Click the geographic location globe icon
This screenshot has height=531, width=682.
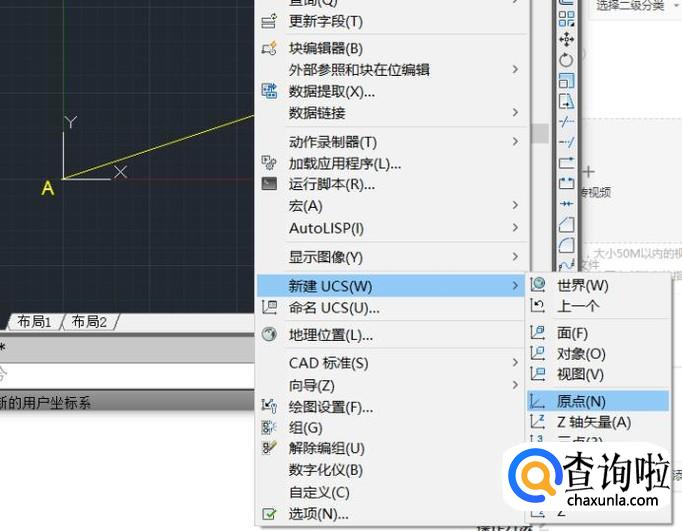(269, 334)
